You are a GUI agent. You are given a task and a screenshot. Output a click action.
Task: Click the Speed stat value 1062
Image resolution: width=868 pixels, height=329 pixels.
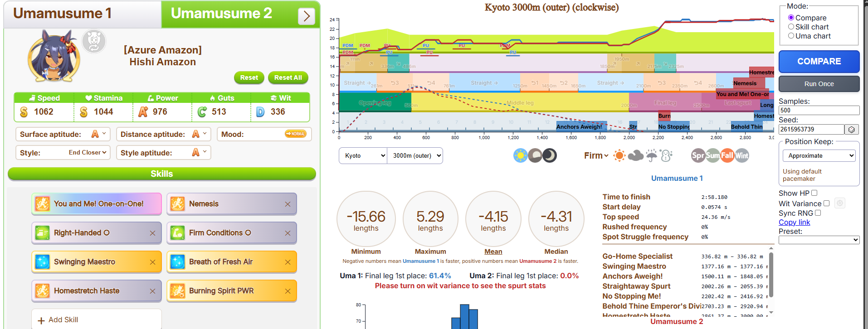[x=44, y=112]
